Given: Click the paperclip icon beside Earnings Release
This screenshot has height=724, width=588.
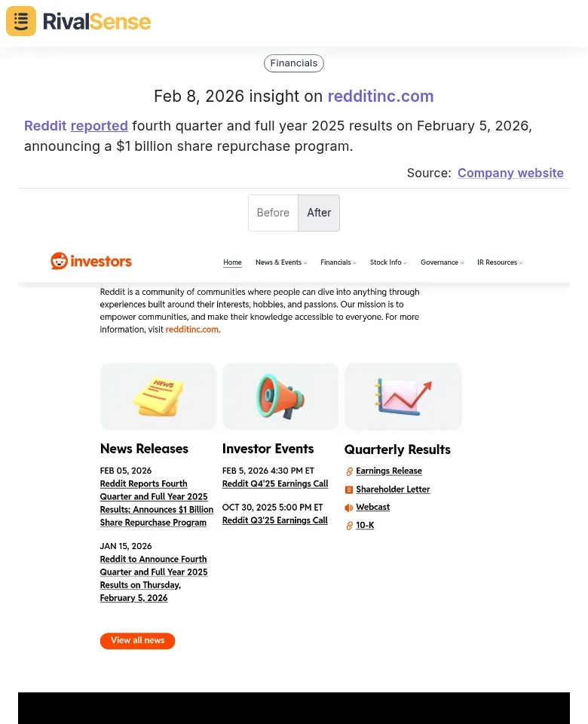Looking at the screenshot, I should 348,471.
